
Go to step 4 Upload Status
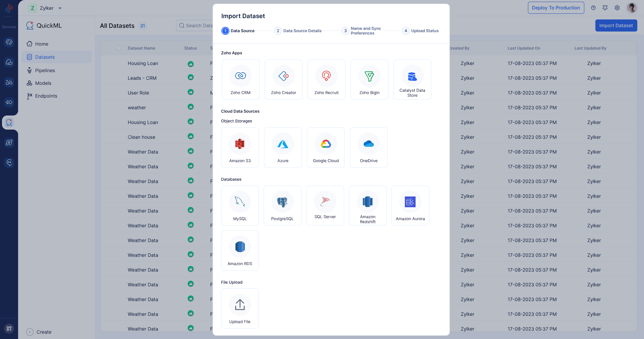point(420,31)
